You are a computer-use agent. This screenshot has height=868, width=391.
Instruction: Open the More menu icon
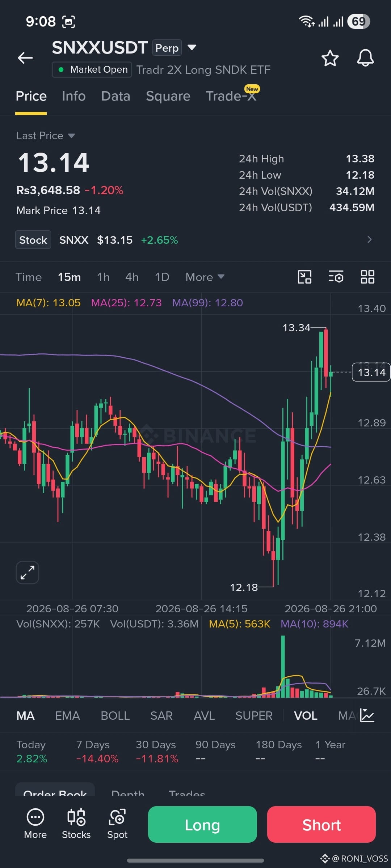(x=35, y=824)
